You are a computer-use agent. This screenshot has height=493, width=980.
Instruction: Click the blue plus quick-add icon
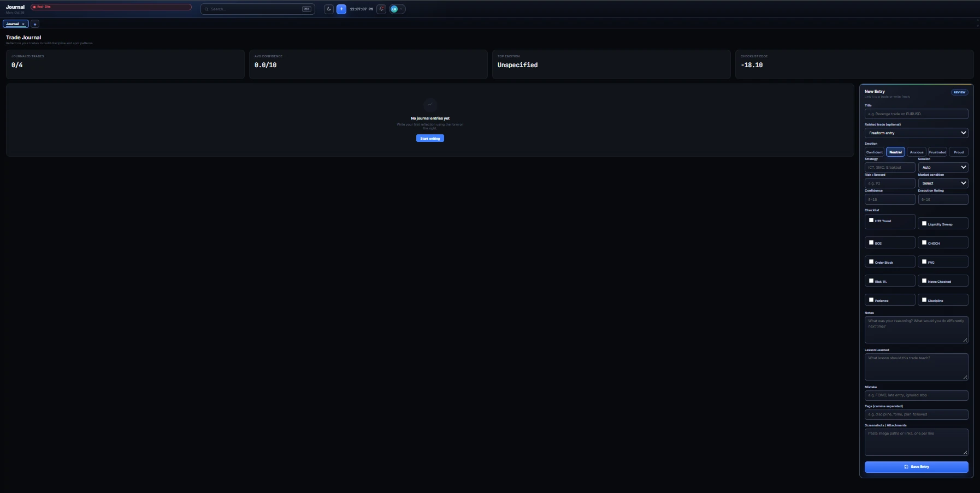pos(341,9)
